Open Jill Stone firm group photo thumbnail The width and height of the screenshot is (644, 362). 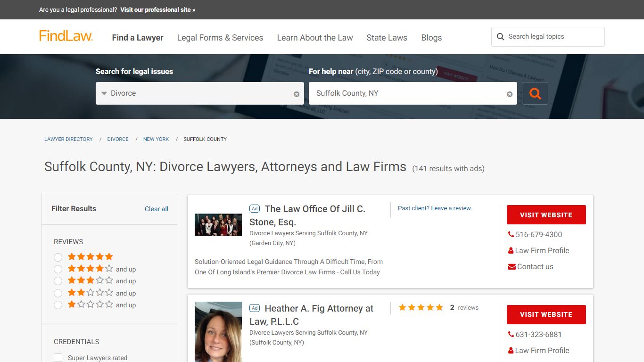(x=218, y=225)
